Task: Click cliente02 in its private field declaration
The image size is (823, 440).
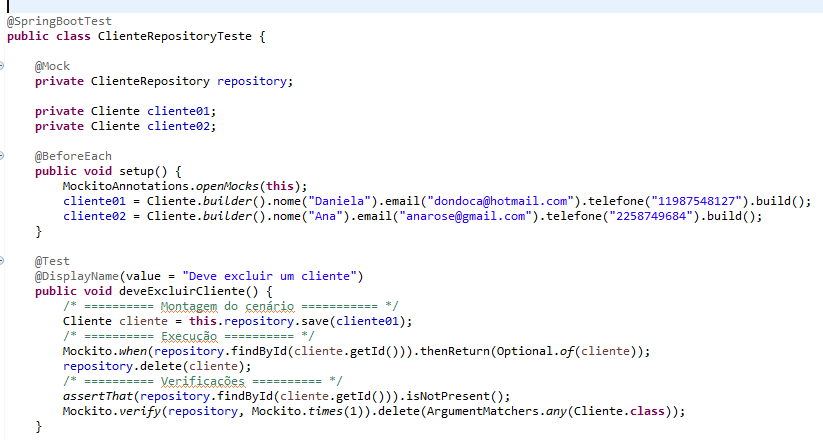Action: click(x=178, y=127)
